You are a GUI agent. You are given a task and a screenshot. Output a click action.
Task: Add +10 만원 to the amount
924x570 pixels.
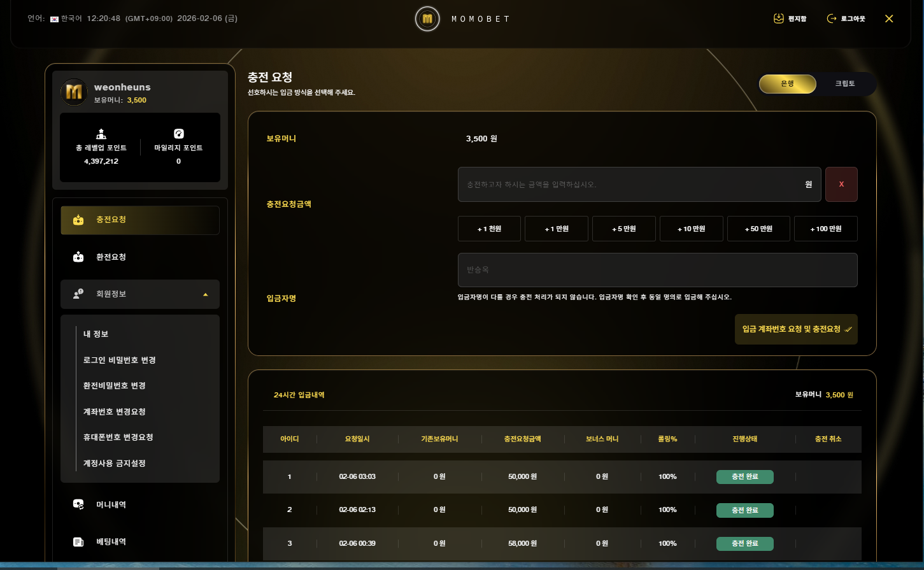[x=691, y=229]
